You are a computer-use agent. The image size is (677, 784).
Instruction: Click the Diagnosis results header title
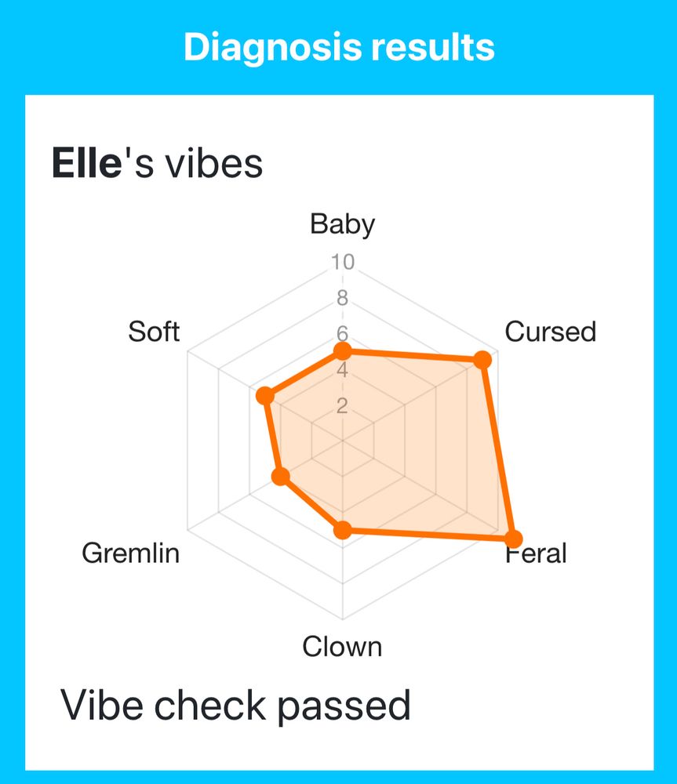(339, 48)
